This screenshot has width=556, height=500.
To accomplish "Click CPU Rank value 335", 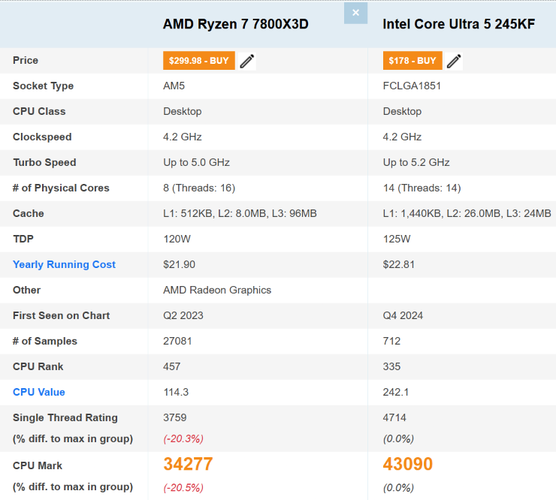I will click(x=392, y=367).
